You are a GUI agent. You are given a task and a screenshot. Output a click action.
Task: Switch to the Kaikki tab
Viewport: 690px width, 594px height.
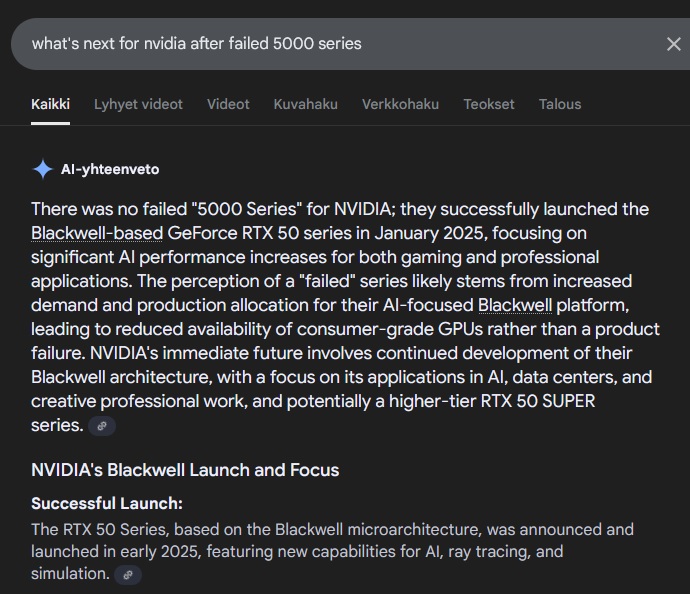pos(50,104)
